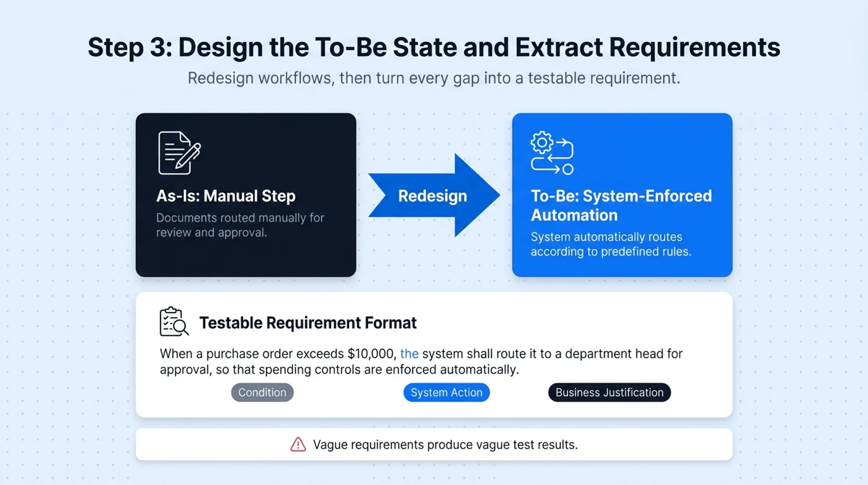
Task: Click the purchase order requirement sentence
Action: click(x=421, y=362)
